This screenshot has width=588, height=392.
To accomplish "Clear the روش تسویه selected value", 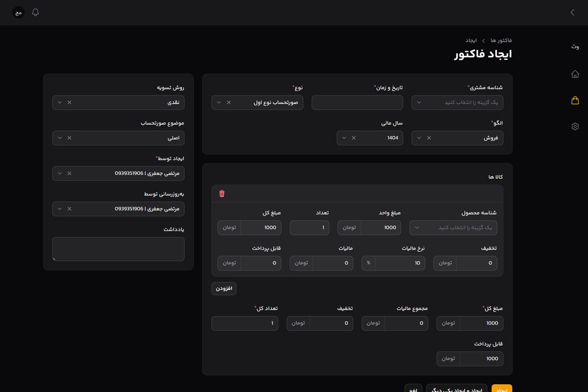I will coord(69,102).
